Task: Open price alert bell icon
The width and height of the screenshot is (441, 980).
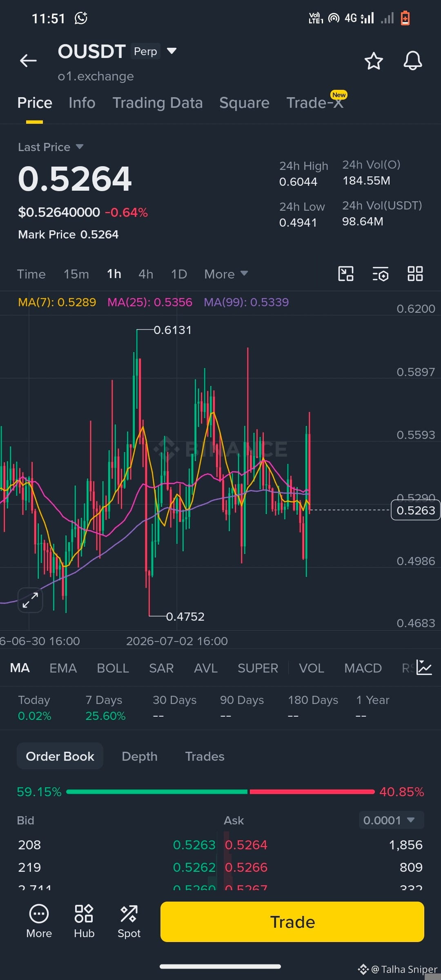Action: click(x=413, y=61)
